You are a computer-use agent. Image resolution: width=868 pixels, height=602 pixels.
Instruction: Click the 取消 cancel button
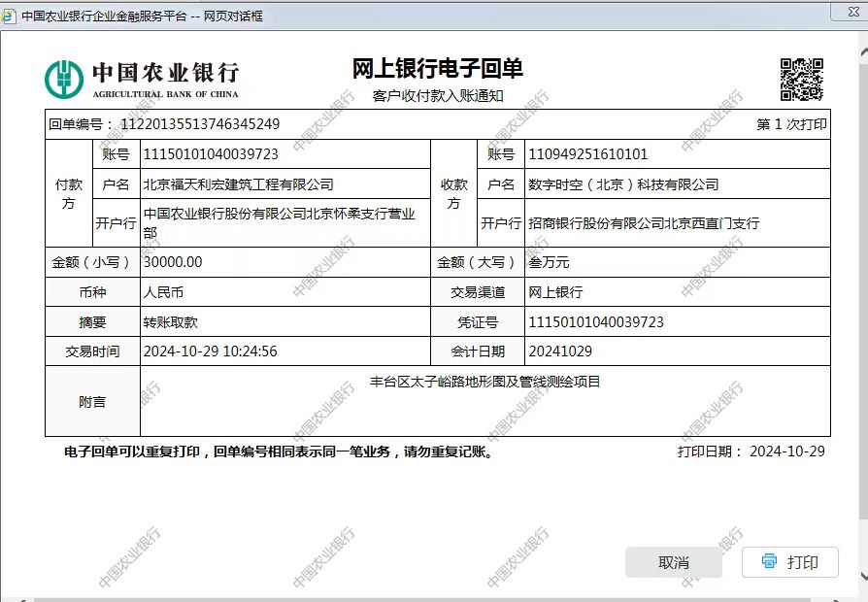(673, 563)
